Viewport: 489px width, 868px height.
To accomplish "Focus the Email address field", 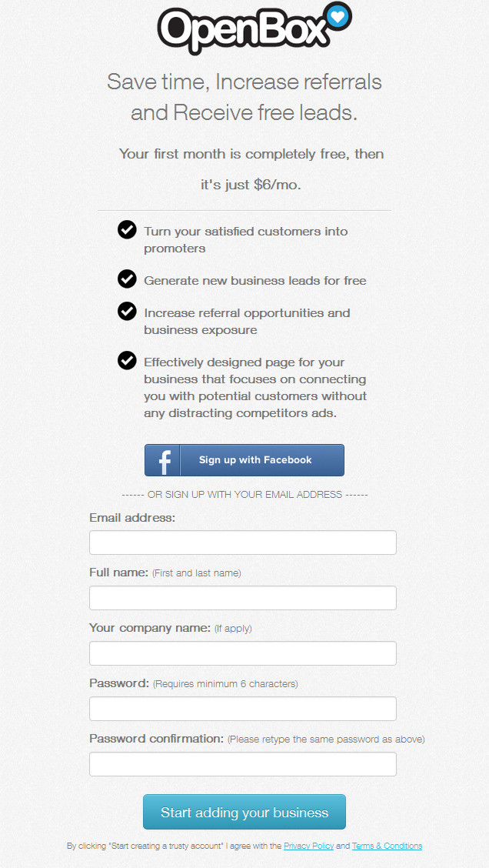I will pos(243,542).
